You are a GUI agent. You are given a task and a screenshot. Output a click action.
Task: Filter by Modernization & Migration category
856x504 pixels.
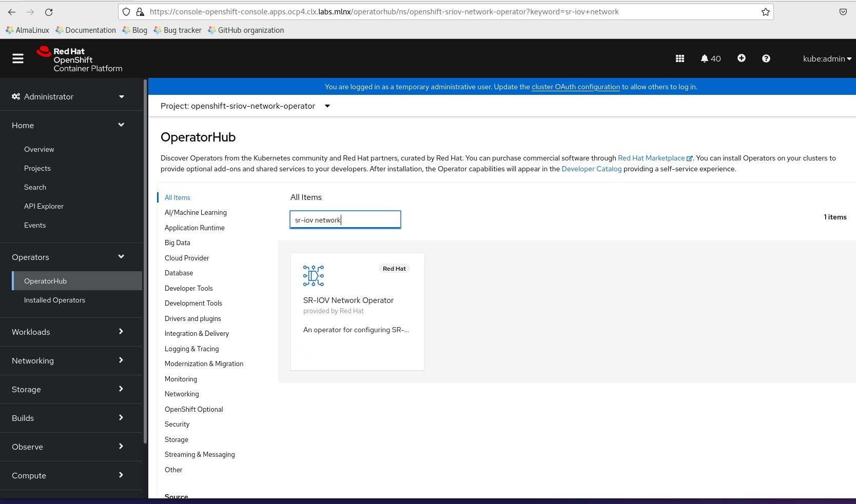point(204,364)
